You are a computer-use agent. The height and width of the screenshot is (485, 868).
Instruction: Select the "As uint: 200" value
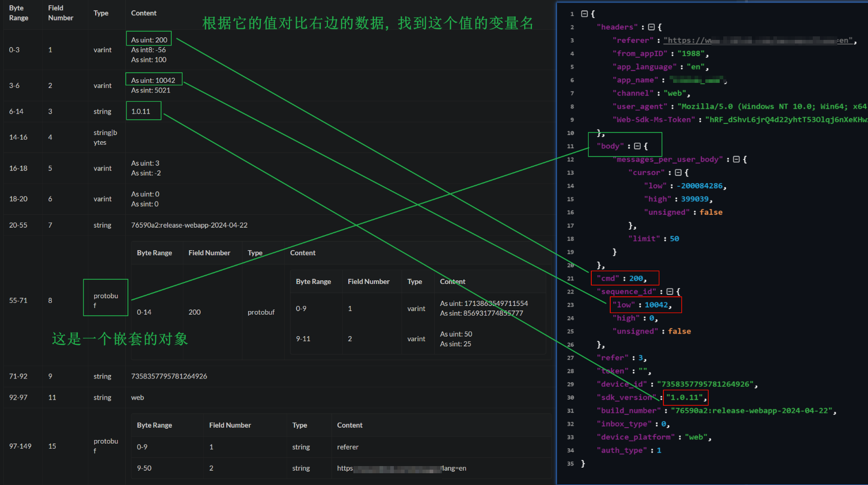pos(149,40)
